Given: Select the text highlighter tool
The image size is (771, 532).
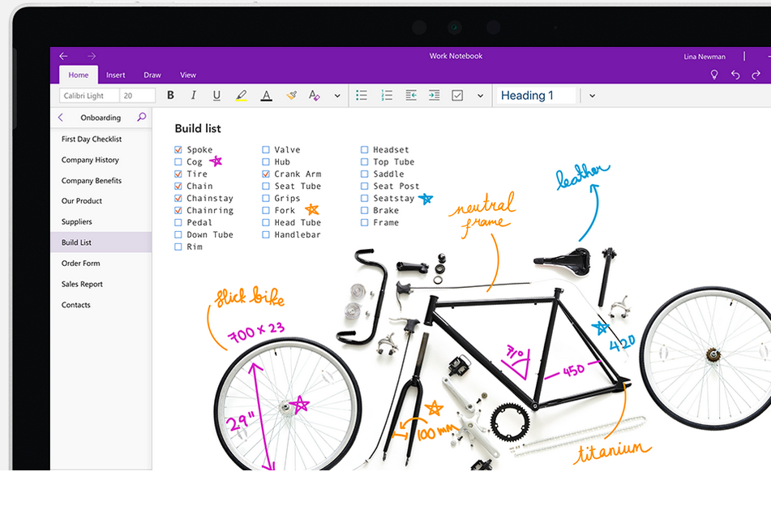Looking at the screenshot, I should click(241, 96).
